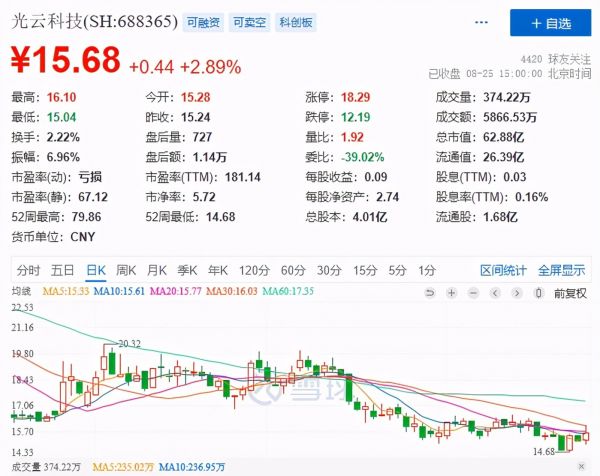The width and height of the screenshot is (600, 476).
Task: Click volume MA10:236.95万 label
Action: click(192, 467)
